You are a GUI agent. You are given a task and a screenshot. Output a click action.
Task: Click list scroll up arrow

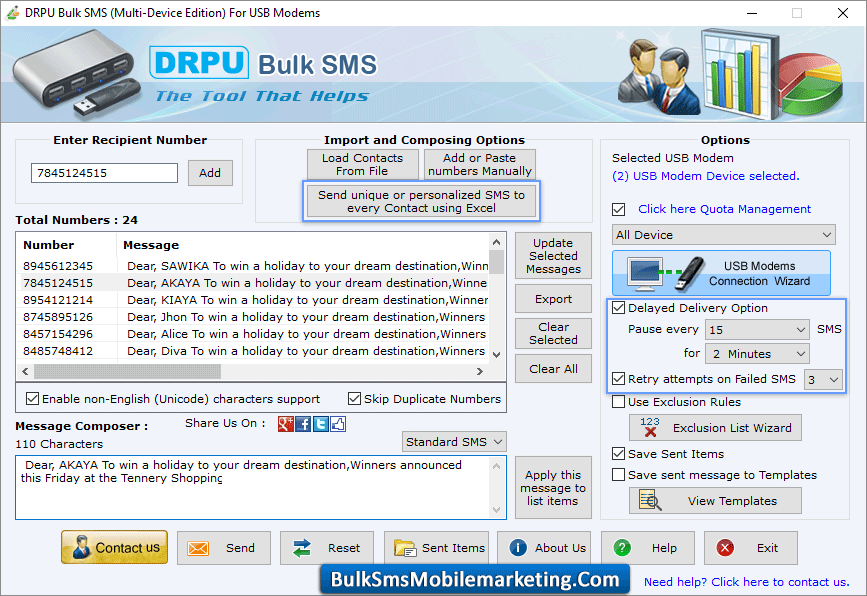click(497, 242)
